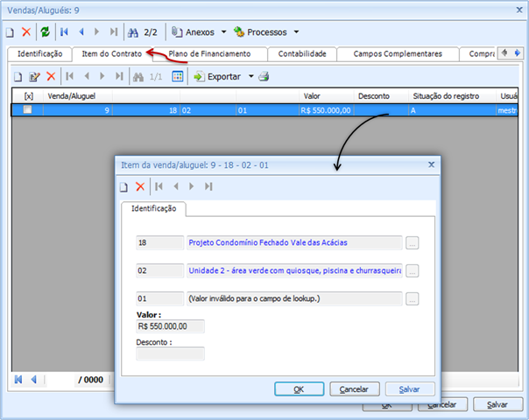529x420 pixels.
Task: Click the new record icon in main toolbar
Action: 11,32
